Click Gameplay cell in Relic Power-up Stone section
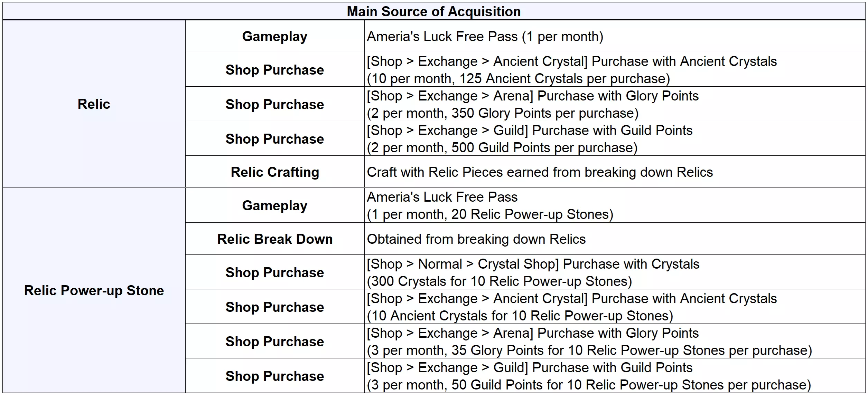868x395 pixels. coord(275,205)
